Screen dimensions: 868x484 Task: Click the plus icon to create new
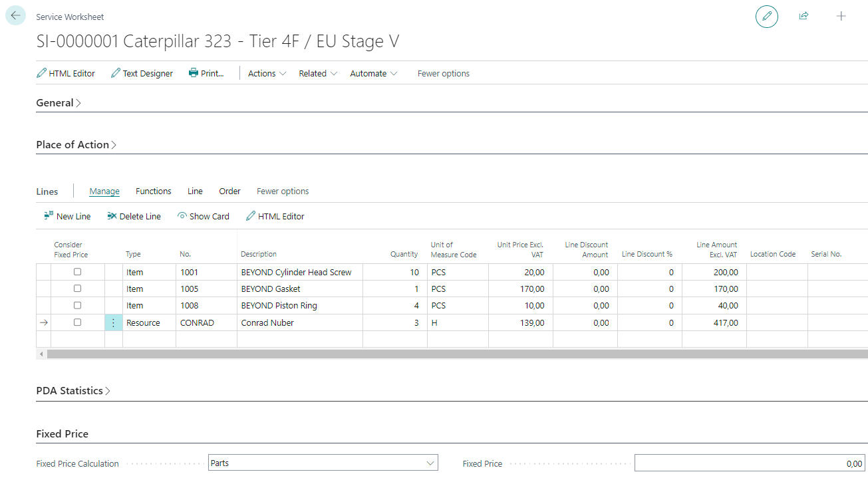[x=841, y=16]
